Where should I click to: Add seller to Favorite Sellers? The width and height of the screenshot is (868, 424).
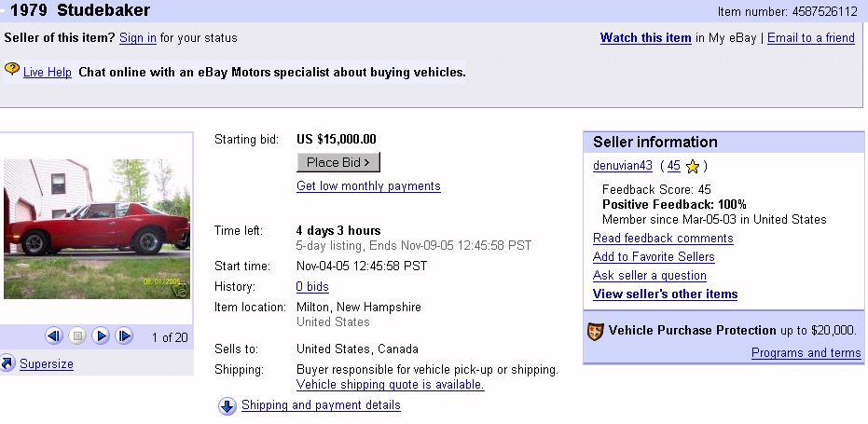point(654,257)
